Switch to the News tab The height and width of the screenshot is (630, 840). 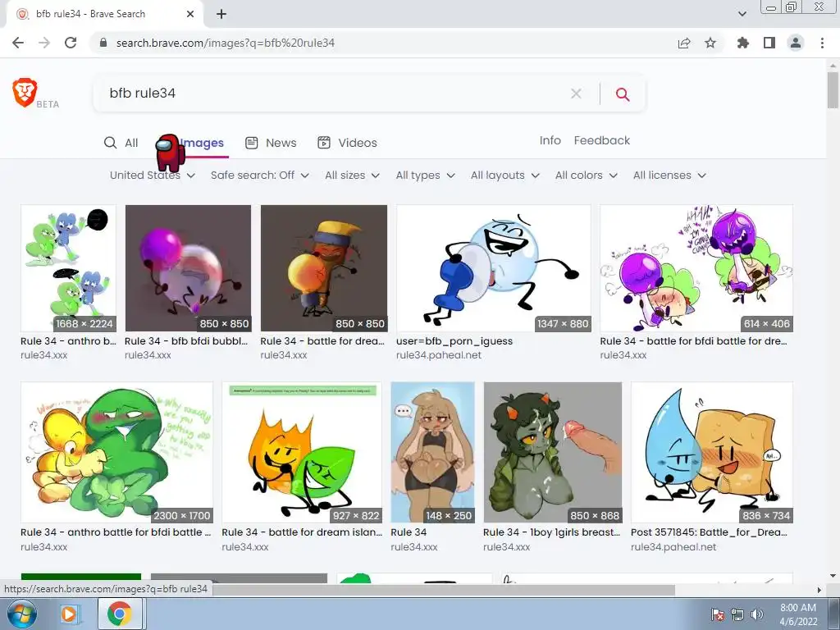271,143
